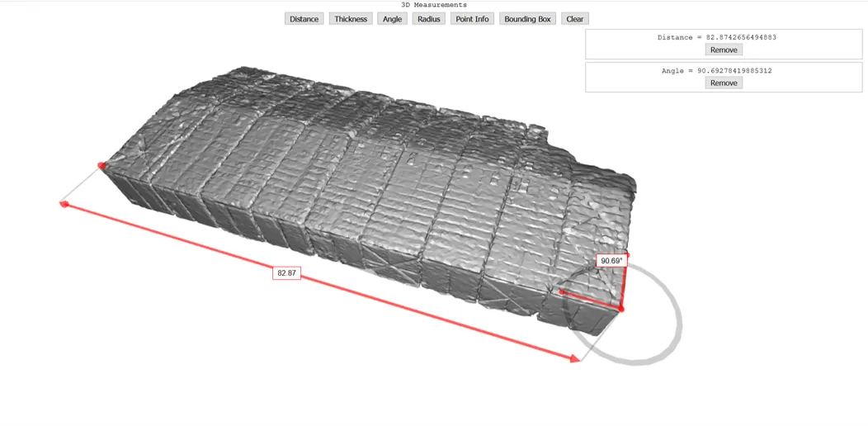Clear all measurements
Viewport: 868px width, 426px height.
coord(574,19)
